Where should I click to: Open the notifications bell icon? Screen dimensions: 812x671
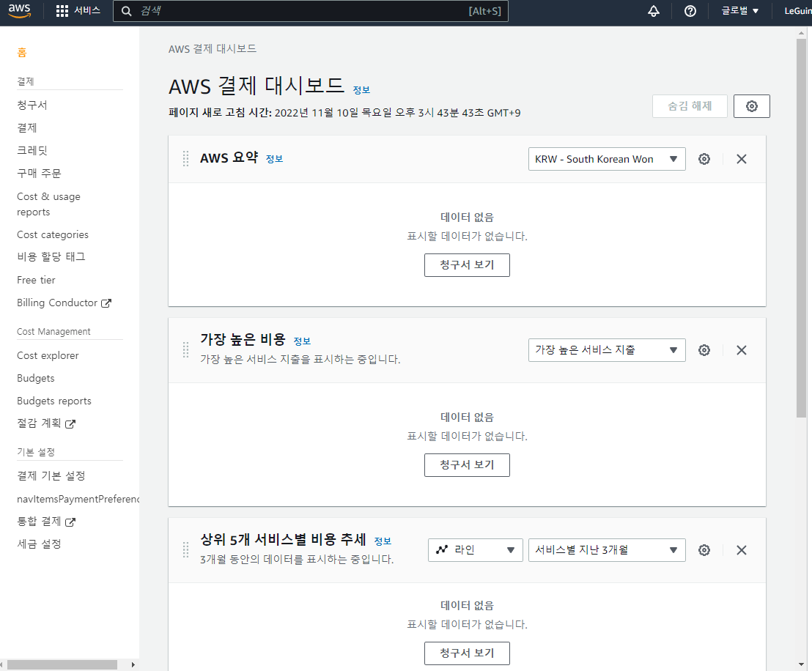[x=654, y=11]
